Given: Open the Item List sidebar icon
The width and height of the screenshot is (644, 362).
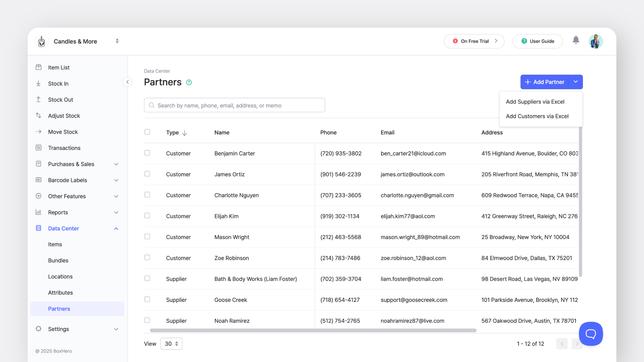Looking at the screenshot, I should [39, 67].
